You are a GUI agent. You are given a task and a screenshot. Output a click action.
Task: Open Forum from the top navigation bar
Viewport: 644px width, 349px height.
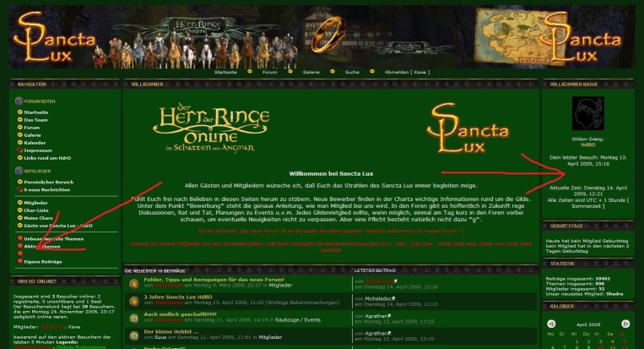(x=269, y=73)
